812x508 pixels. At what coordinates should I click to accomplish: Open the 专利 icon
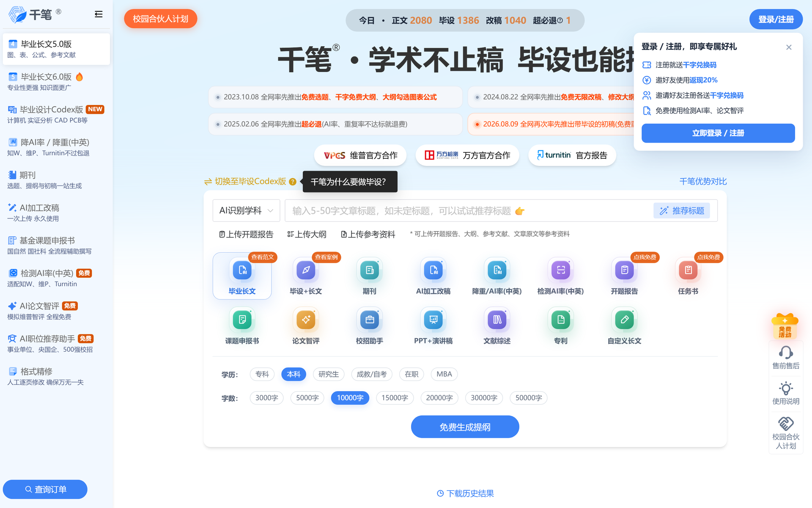[561, 326]
